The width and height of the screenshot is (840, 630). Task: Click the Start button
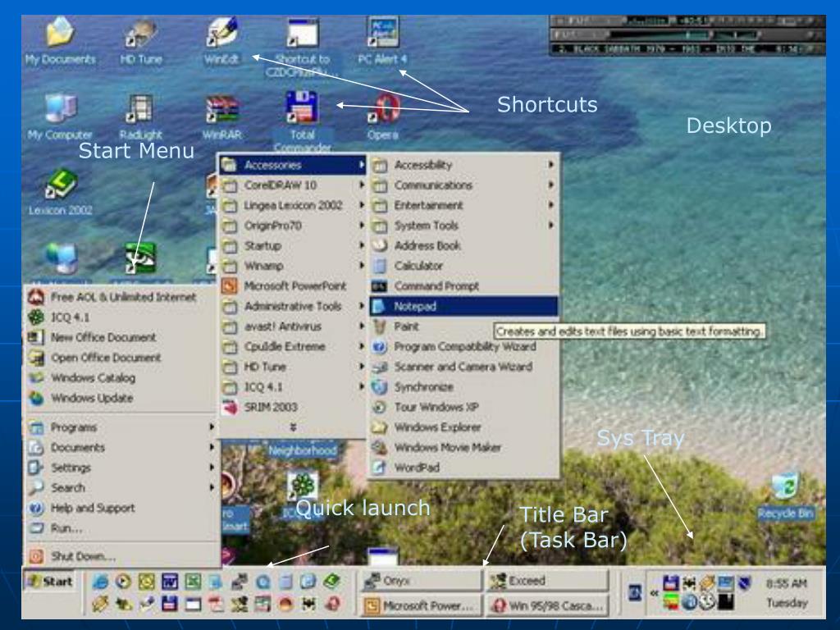(50, 582)
